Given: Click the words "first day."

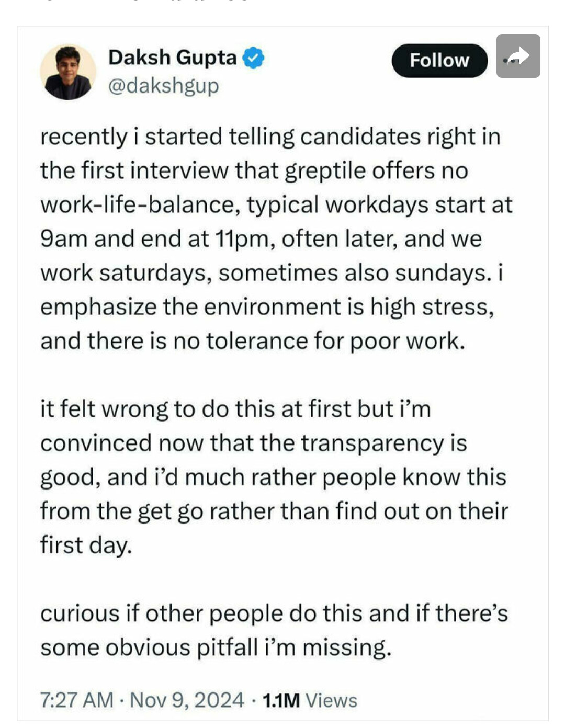Looking at the screenshot, I should pos(86,545).
